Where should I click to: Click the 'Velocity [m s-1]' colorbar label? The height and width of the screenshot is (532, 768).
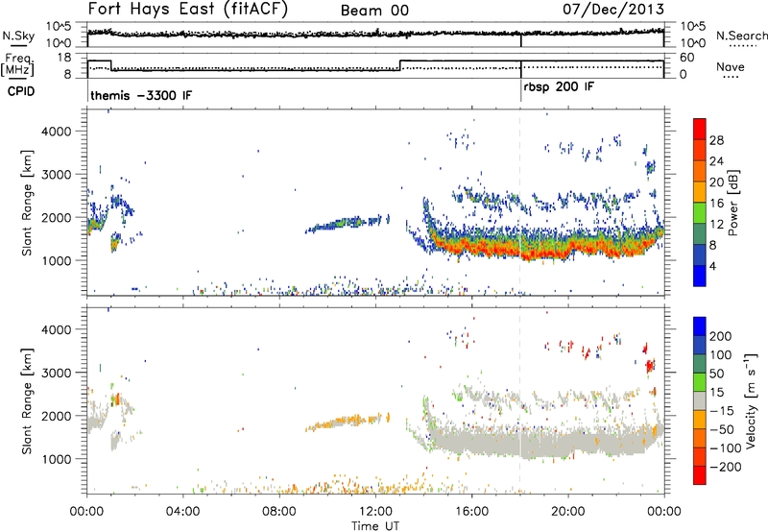click(751, 400)
